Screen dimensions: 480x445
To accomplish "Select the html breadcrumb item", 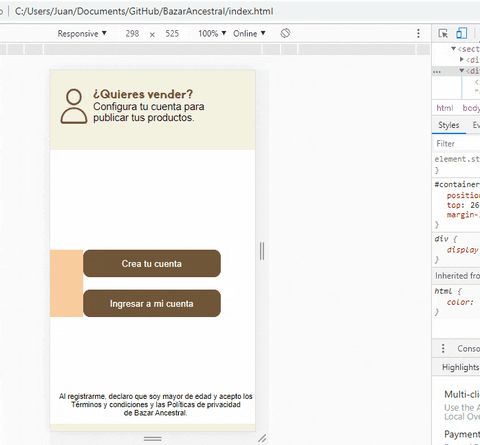I will tap(445, 108).
